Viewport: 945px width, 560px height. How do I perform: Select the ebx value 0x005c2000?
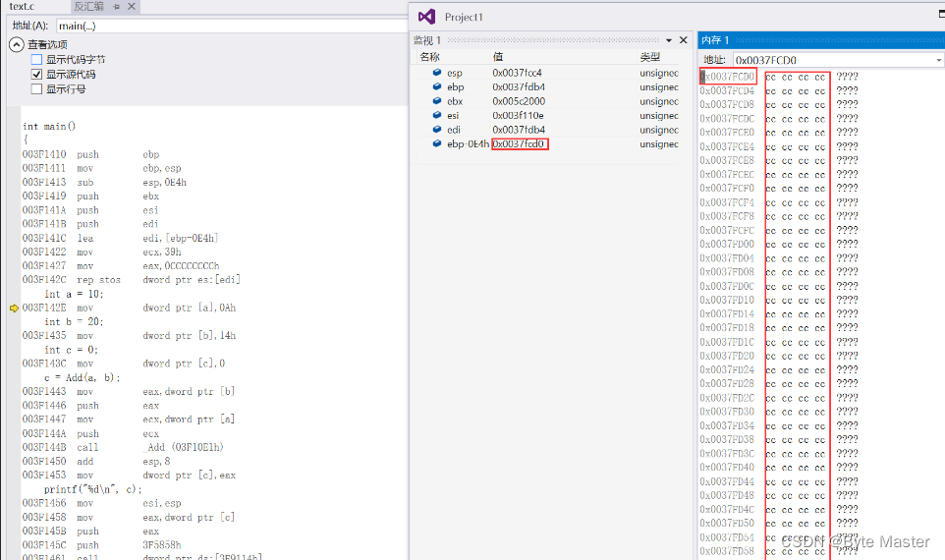coord(519,101)
